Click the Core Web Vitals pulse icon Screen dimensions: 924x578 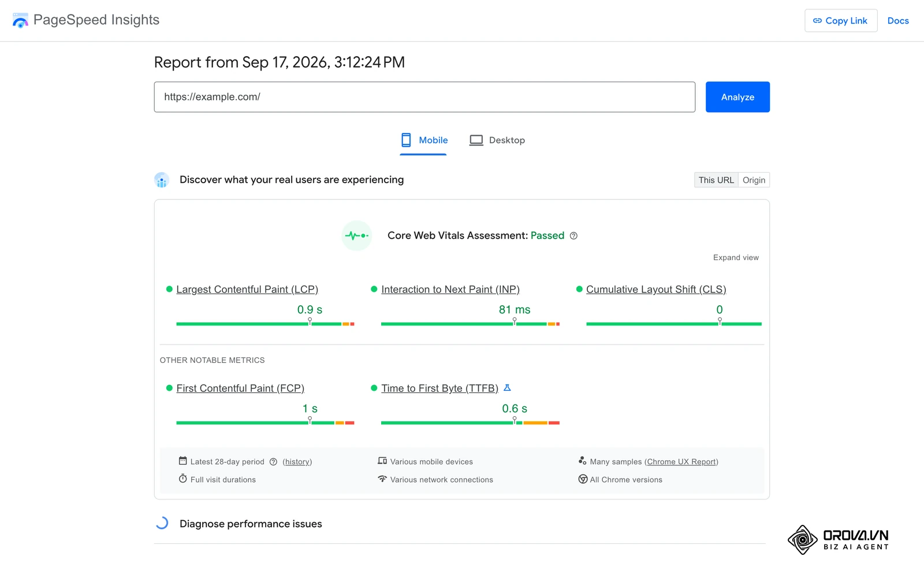coord(356,236)
